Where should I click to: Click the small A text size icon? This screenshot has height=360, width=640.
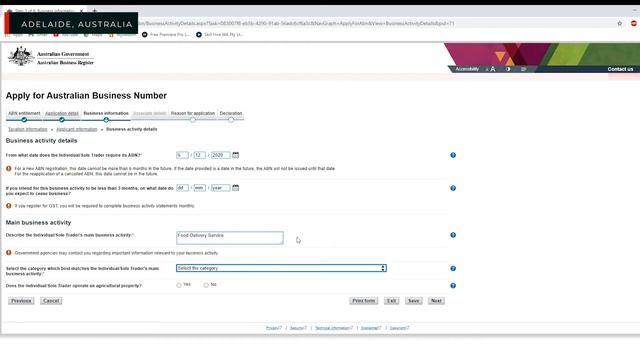coord(487,69)
